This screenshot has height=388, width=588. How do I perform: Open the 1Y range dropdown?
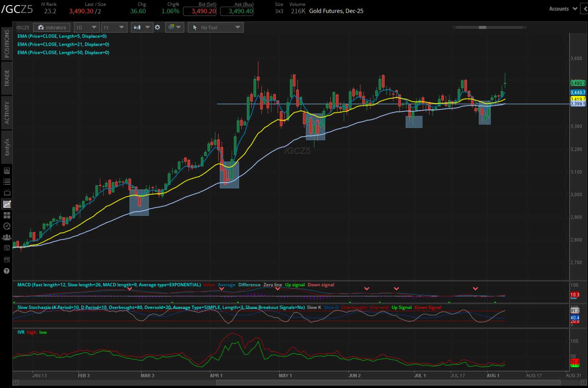coord(114,27)
